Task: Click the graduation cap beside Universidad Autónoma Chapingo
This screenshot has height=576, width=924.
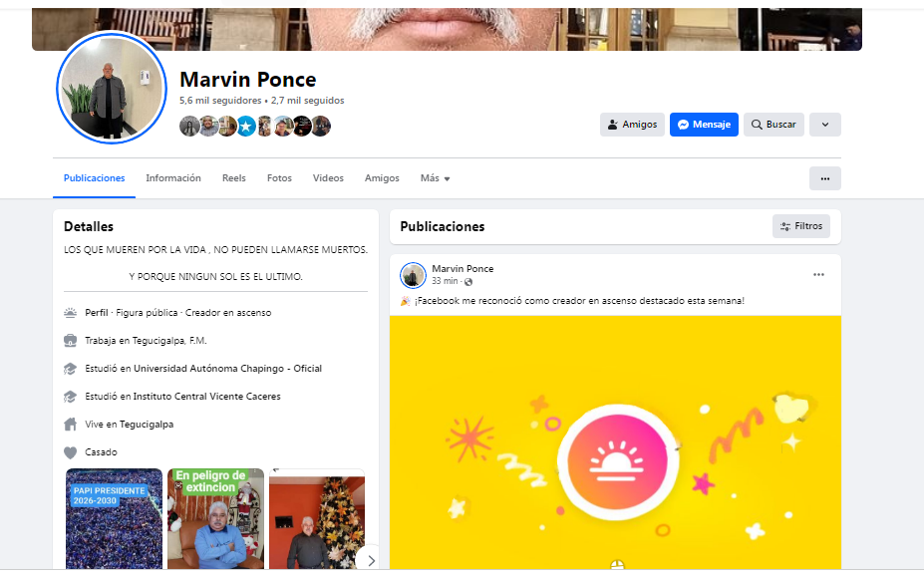Action: click(70, 369)
